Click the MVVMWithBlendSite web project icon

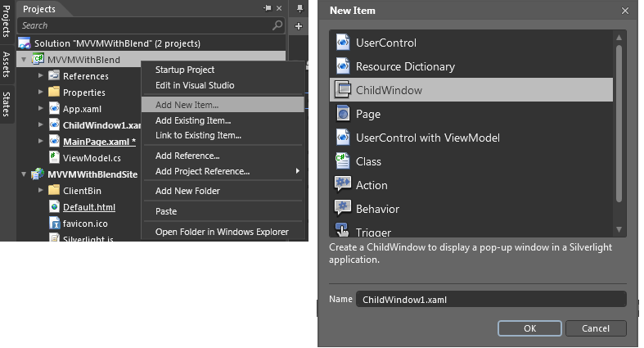point(38,174)
